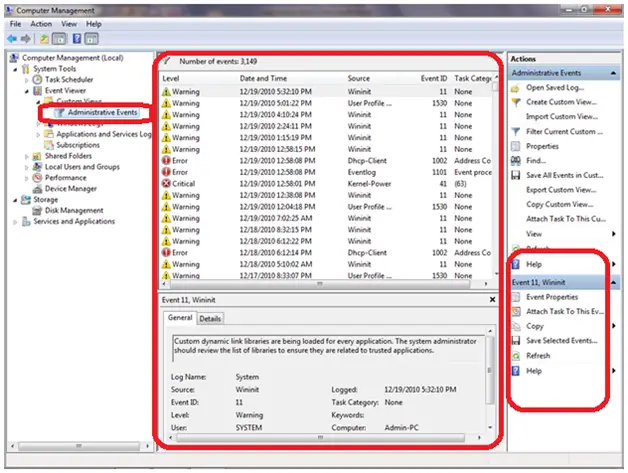Select Administrative Events in the tree
628x473 pixels.
(103, 113)
